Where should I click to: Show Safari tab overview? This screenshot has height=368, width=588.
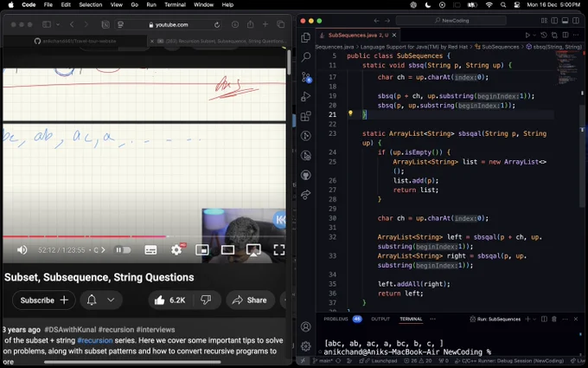click(x=280, y=24)
